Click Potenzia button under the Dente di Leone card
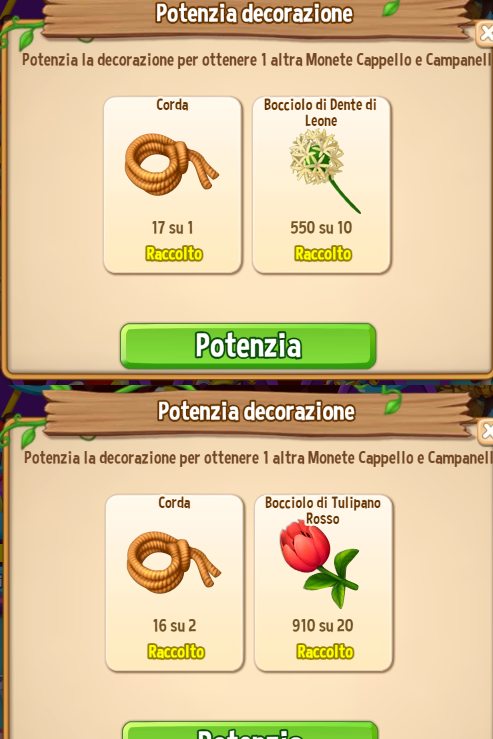The width and height of the screenshot is (493, 739). 248,346
